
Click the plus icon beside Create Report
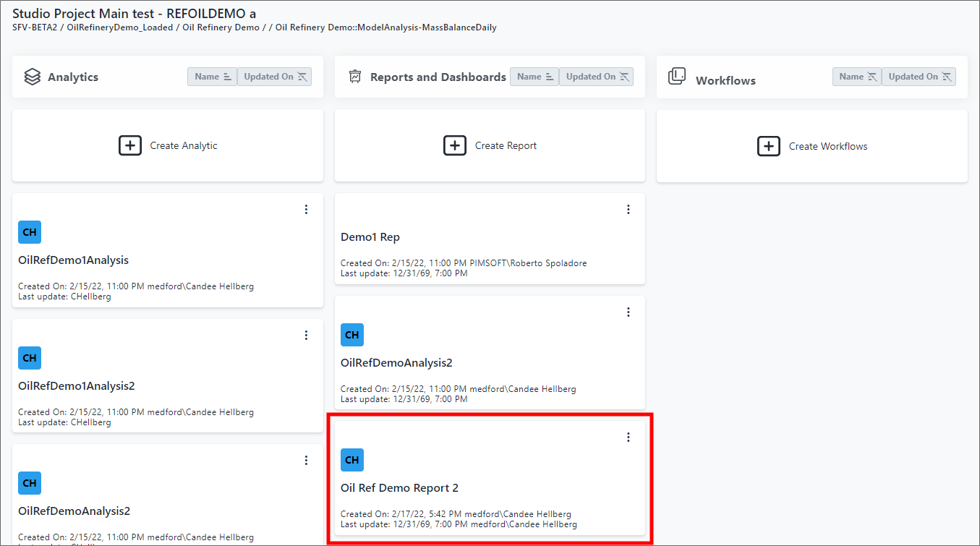coord(455,145)
